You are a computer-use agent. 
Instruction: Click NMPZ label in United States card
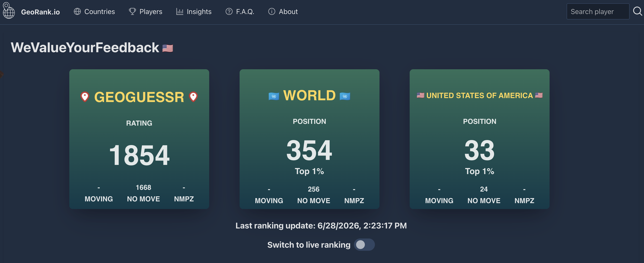[x=524, y=201]
